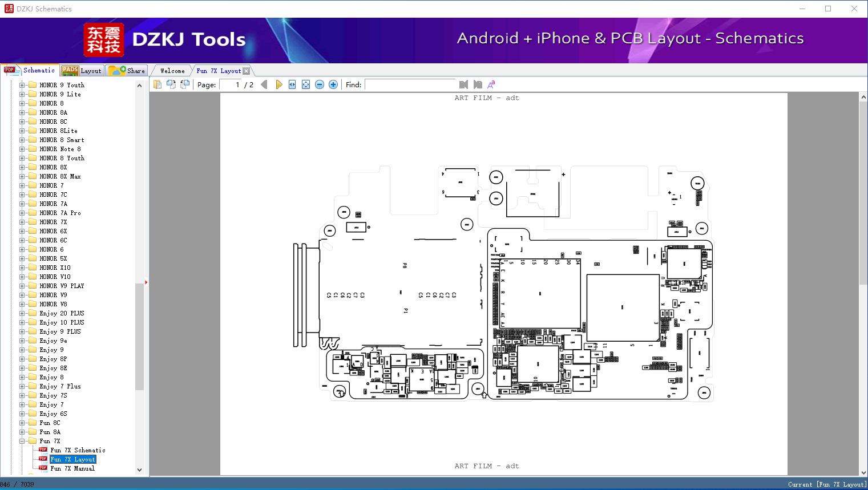Select the HONOR 7X folder

(x=53, y=222)
